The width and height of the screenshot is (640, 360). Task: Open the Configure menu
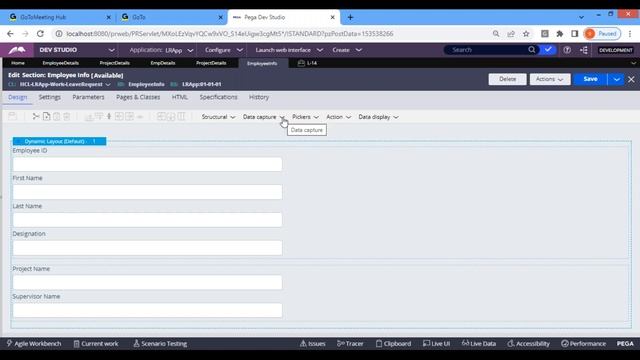pyautogui.click(x=224, y=50)
